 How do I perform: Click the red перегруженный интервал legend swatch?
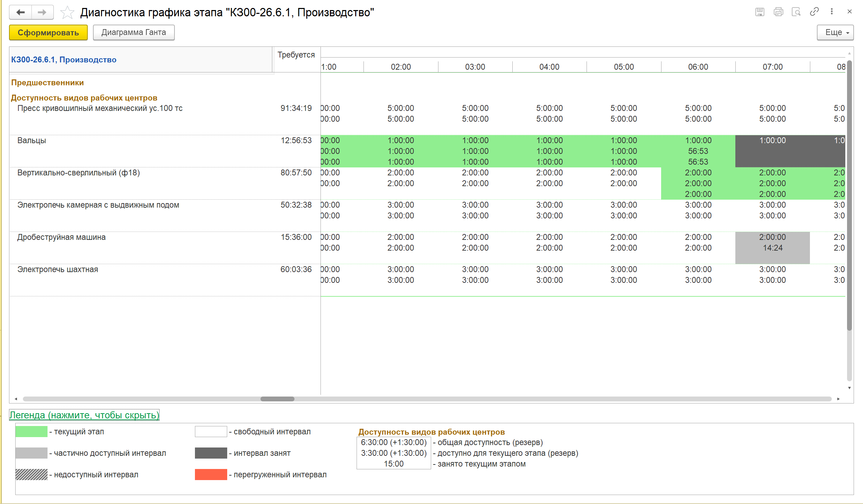click(x=211, y=475)
